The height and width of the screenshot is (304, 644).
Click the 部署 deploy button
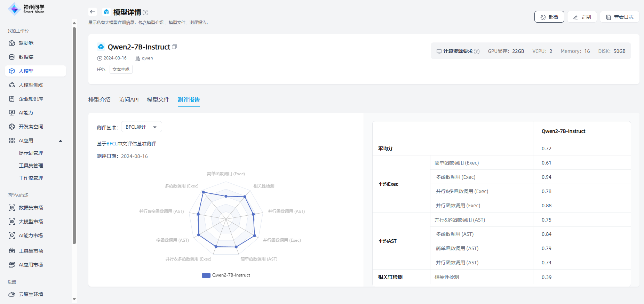(x=549, y=17)
